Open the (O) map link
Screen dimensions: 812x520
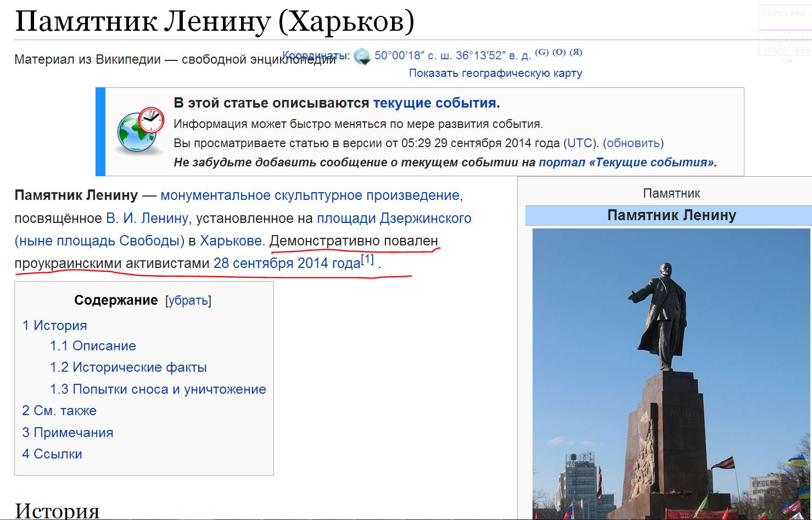click(559, 52)
